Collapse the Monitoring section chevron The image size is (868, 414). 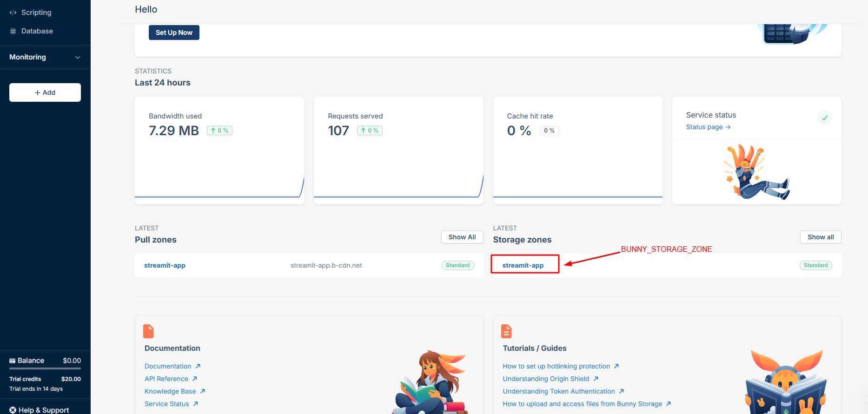[x=78, y=57]
